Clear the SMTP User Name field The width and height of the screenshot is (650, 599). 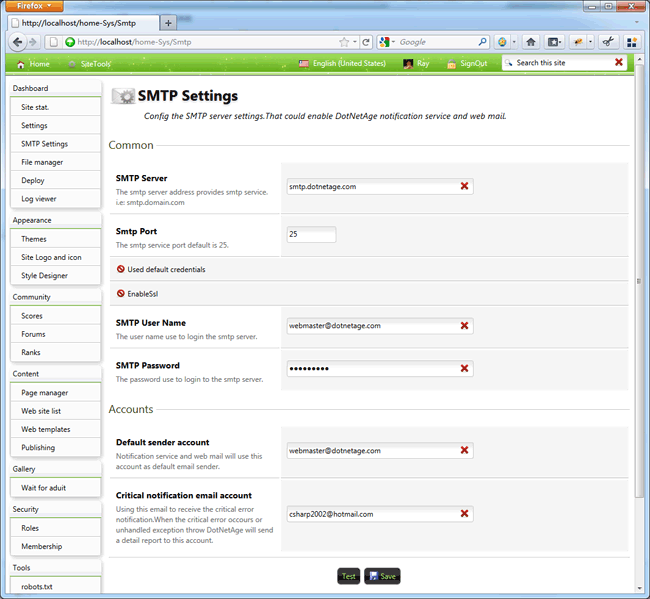(464, 326)
